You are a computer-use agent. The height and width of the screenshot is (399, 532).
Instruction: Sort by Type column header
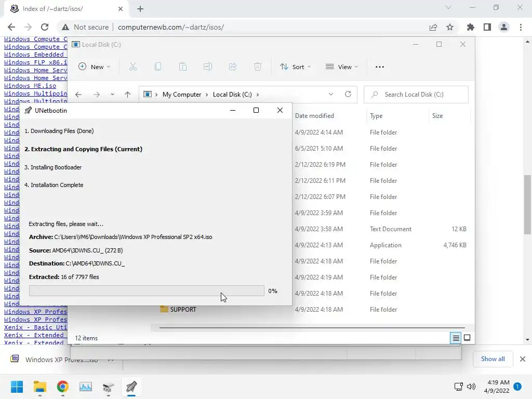click(376, 116)
